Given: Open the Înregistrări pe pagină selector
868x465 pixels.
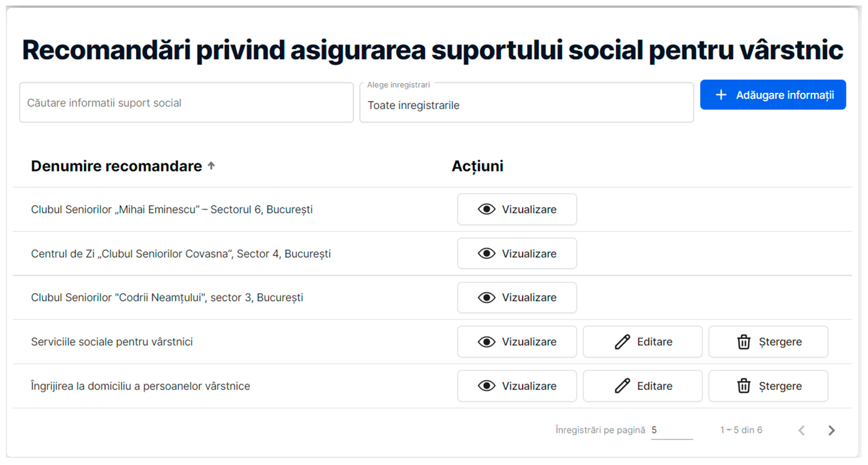Looking at the screenshot, I should tap(671, 430).
